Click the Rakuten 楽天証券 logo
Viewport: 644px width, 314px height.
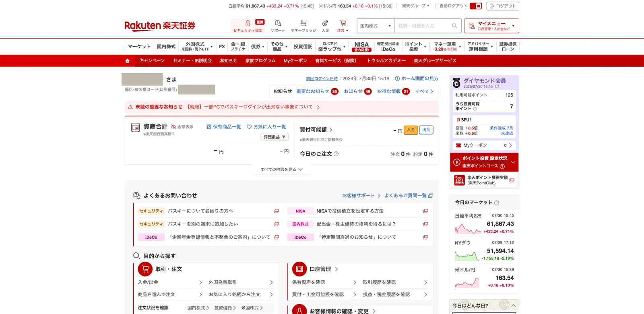point(160,26)
